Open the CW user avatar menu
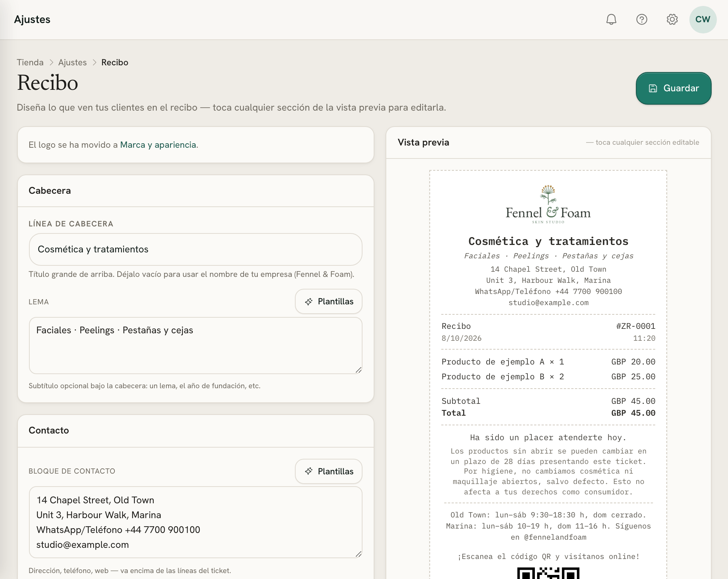Screen dimensions: 728x579 [x=703, y=19]
